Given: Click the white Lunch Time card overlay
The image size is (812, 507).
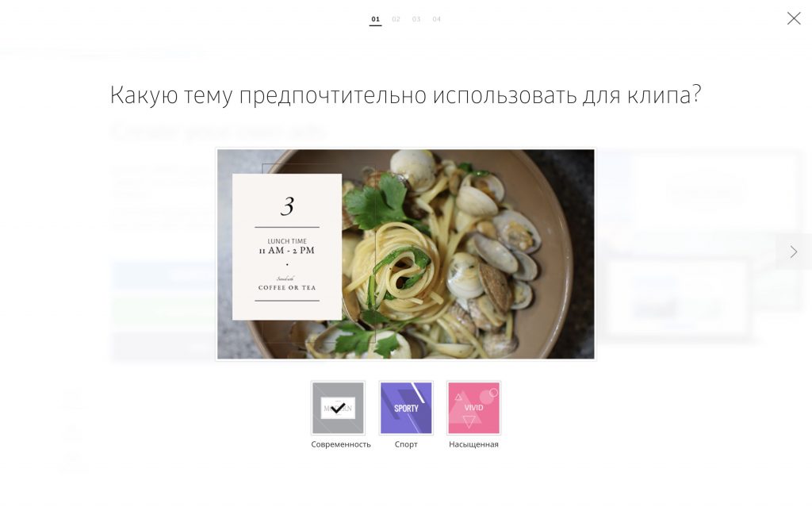Looking at the screenshot, I should [x=287, y=247].
